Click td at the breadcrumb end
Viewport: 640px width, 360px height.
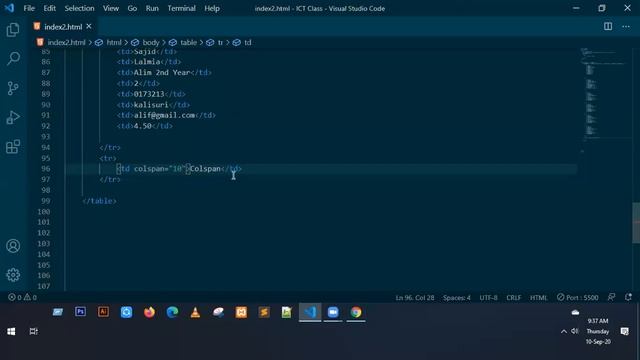tap(248, 42)
